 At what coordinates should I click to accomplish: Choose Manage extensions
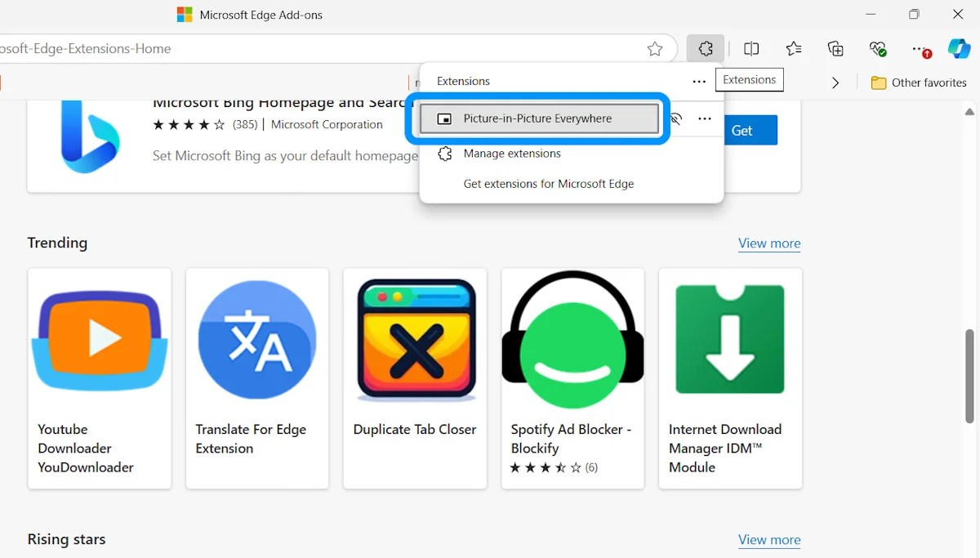(x=512, y=154)
